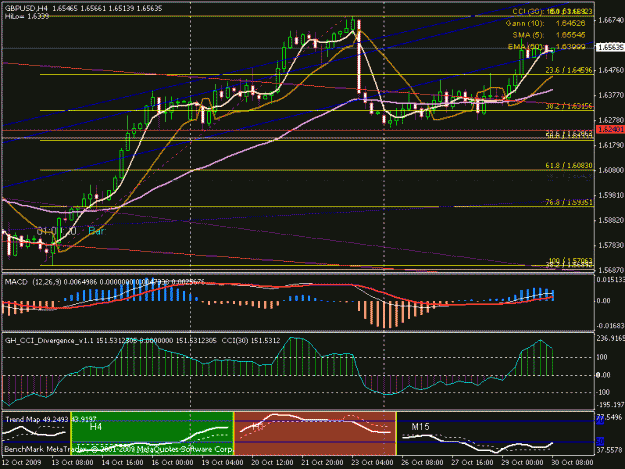Click the 16 Oct 00:00 time label
Image resolution: width=625 pixels, height=469 pixels.
[172, 463]
